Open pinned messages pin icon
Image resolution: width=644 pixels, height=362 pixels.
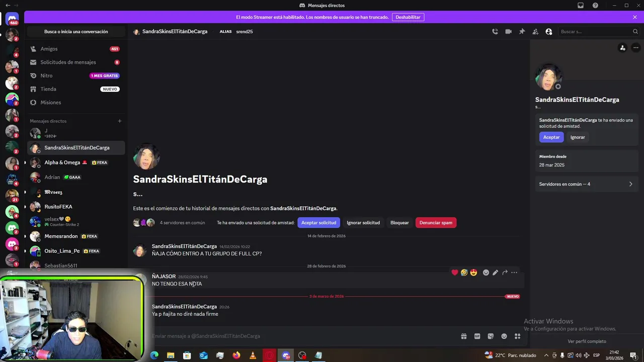click(x=522, y=31)
